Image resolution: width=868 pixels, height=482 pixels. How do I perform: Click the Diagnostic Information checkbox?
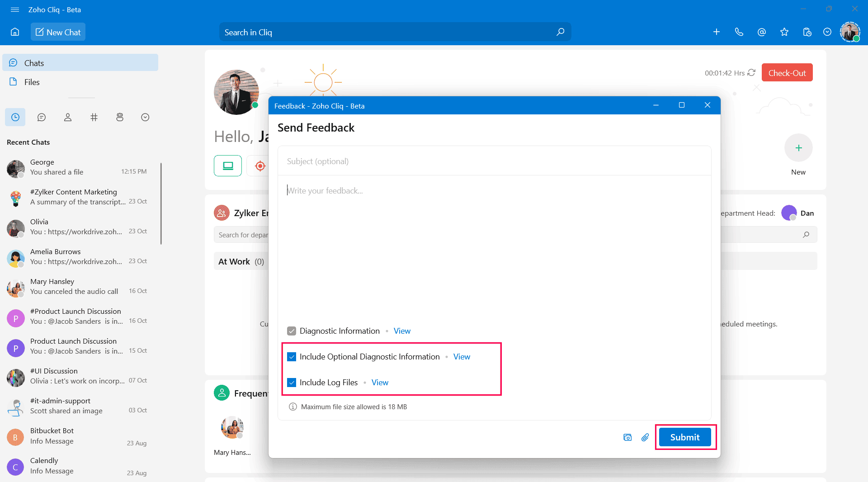click(292, 331)
